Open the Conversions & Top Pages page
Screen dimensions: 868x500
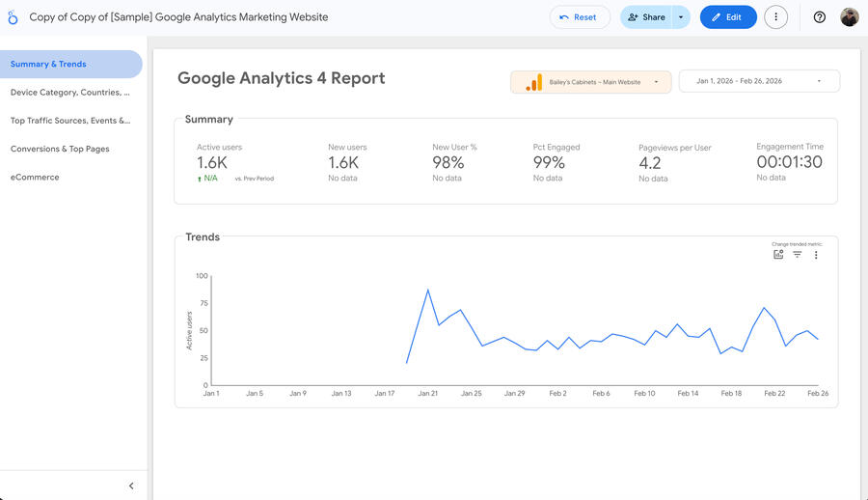pyautogui.click(x=60, y=149)
